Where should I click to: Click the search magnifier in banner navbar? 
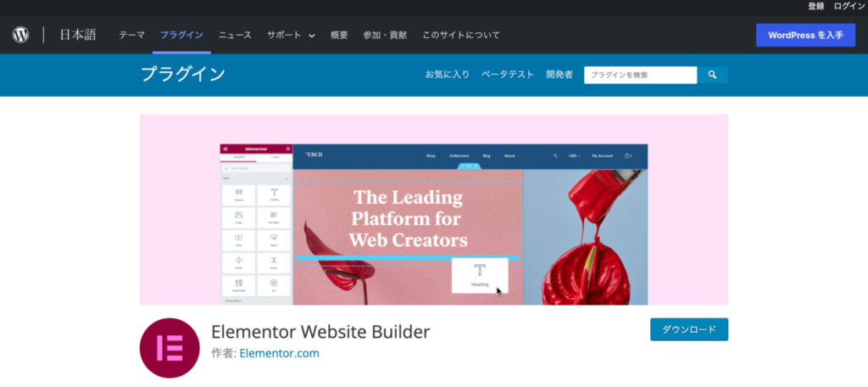(x=555, y=156)
